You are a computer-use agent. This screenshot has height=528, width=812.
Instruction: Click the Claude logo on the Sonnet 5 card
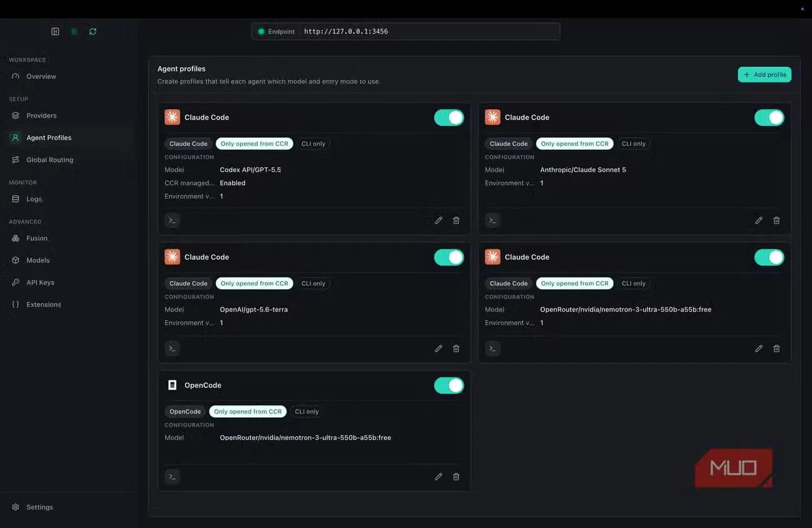(x=492, y=117)
